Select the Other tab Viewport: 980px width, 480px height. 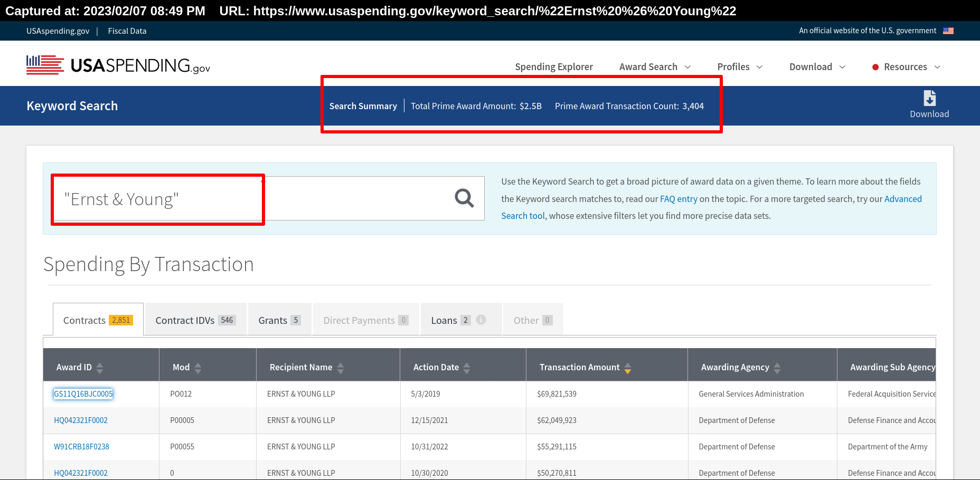pos(533,320)
